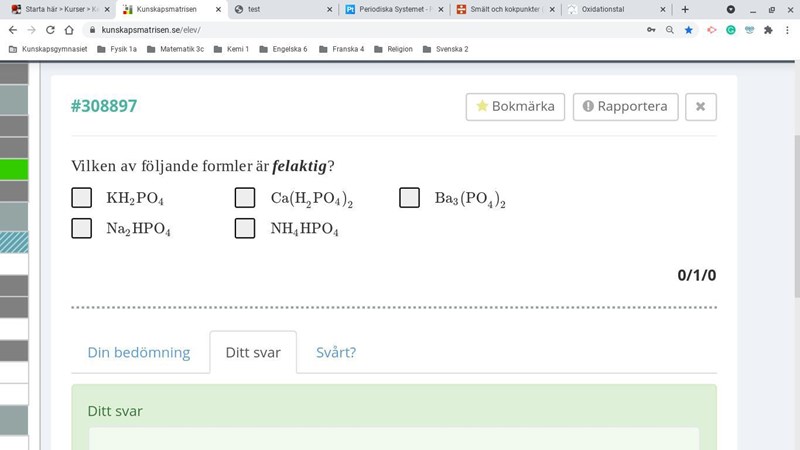Tick the Ca(H2PO4)2 checkbox
Viewport: 800px width, 450px height.
[x=245, y=198]
